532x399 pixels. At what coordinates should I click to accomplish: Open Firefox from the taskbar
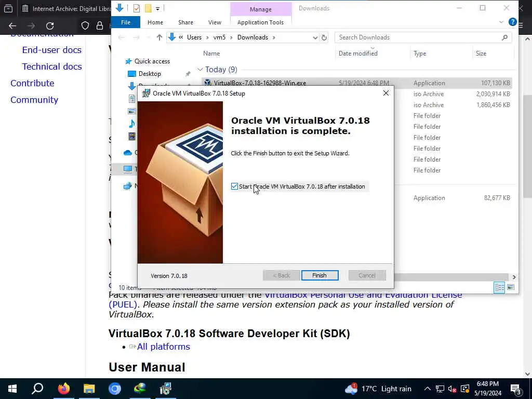(63, 389)
